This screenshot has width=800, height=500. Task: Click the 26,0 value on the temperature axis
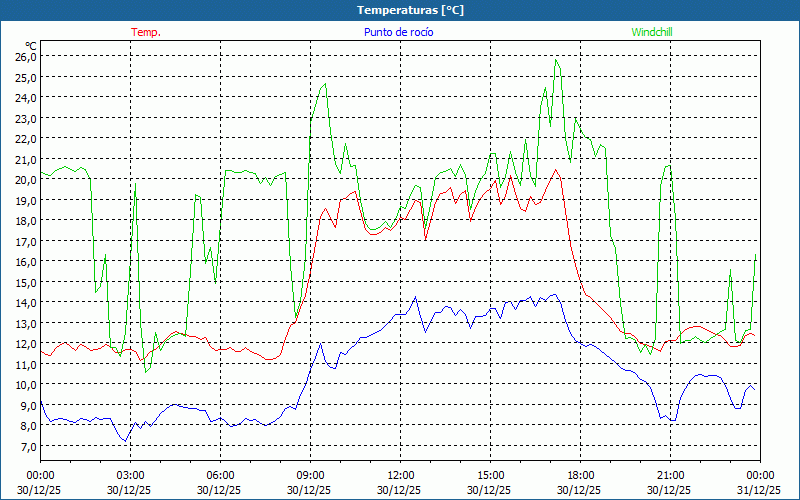tap(26, 56)
